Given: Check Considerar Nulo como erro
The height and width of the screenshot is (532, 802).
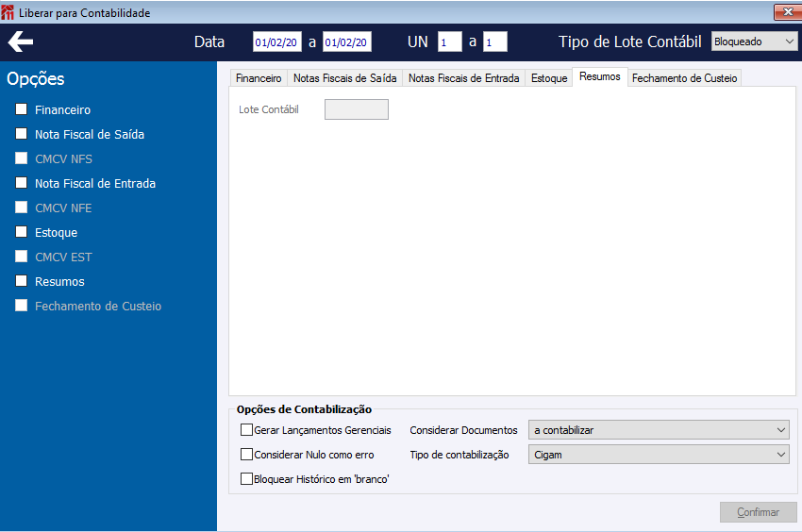Looking at the screenshot, I should pos(246,455).
